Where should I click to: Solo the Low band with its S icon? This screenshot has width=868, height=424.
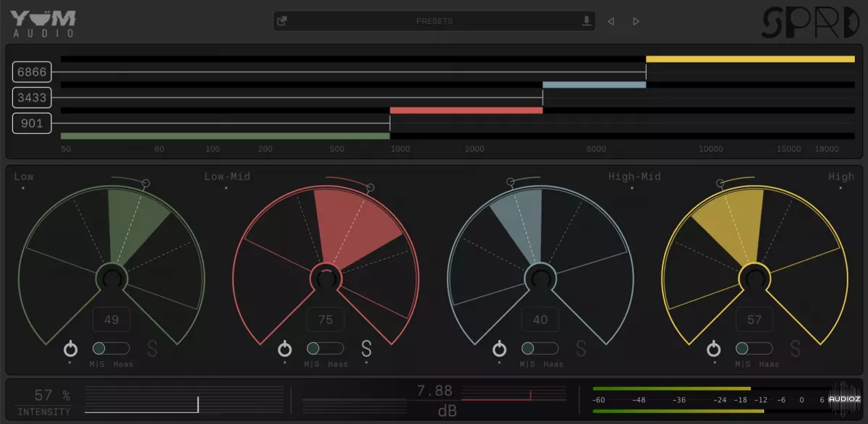[152, 349]
